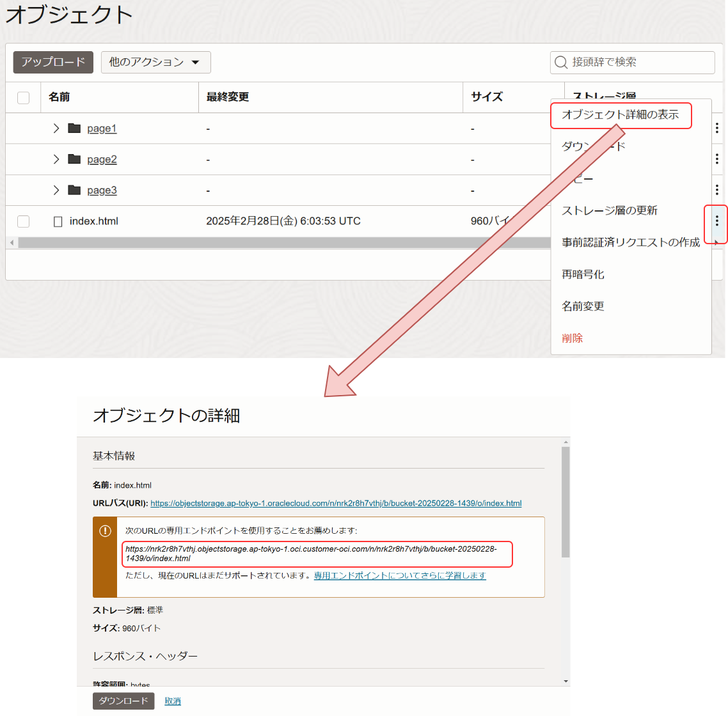This screenshot has height=716, width=728.
Task: Expand the page1 folder chevron
Action: [56, 128]
